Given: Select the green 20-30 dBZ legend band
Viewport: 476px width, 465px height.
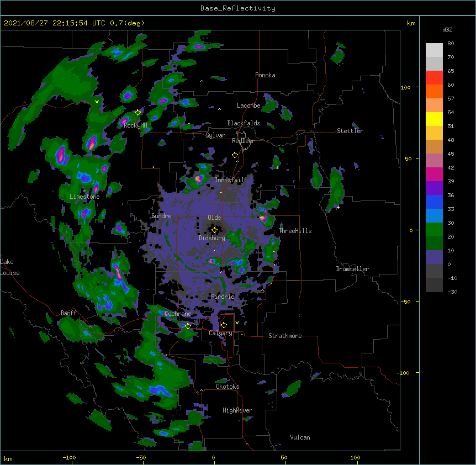Looking at the screenshot, I should (x=434, y=230).
